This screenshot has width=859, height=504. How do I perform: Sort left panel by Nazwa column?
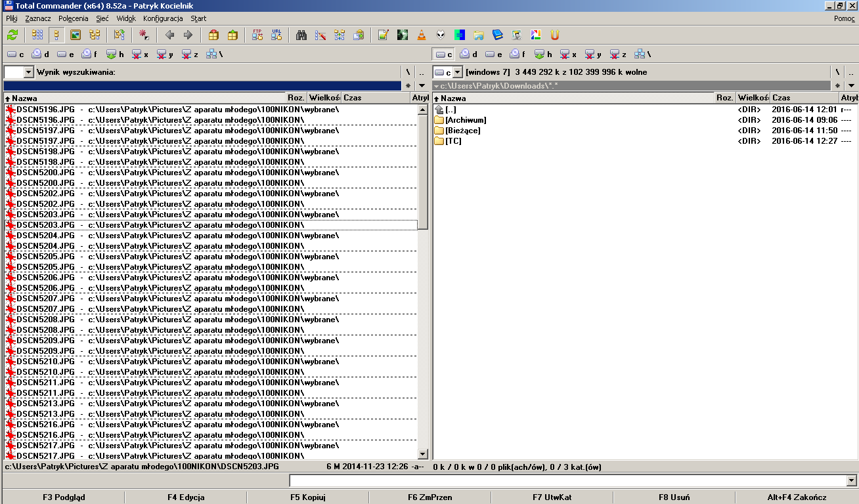click(144, 98)
